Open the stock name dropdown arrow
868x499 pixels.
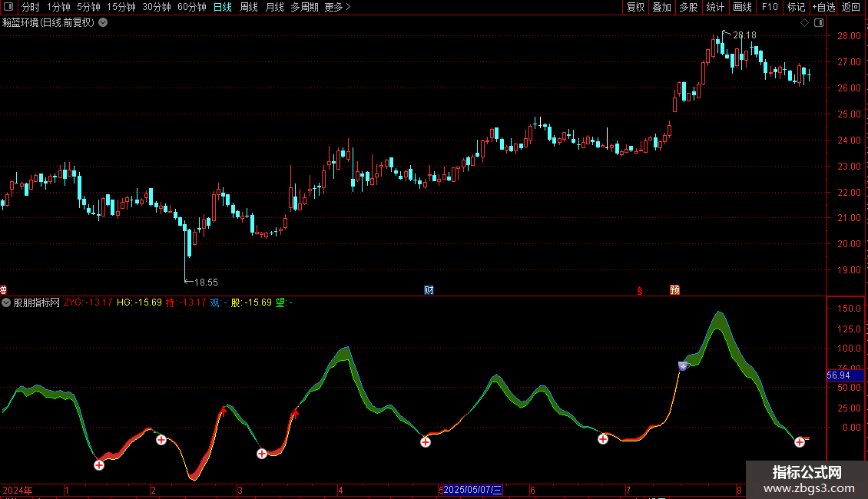[x=103, y=23]
